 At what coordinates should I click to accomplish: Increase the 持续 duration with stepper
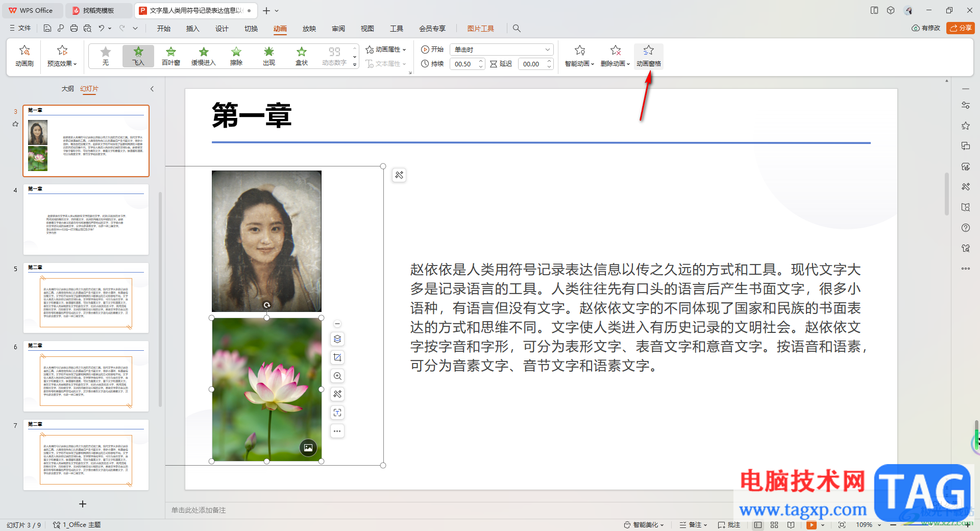[481, 61]
